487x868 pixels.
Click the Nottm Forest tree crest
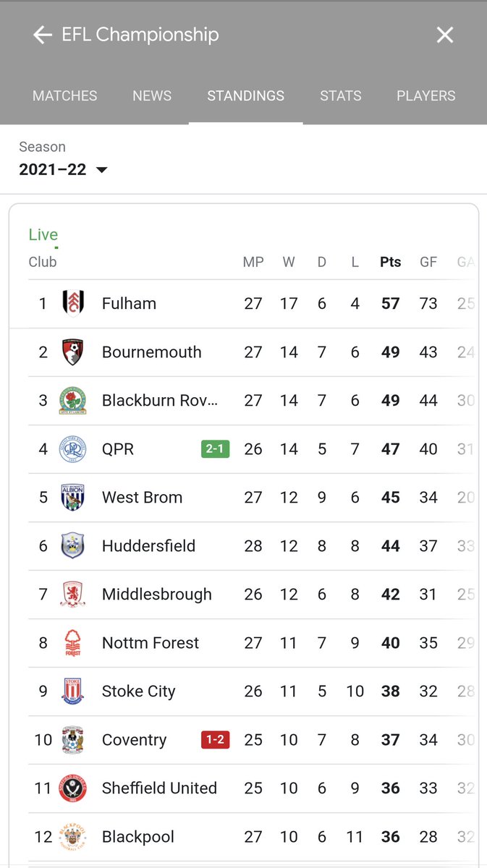(72, 642)
